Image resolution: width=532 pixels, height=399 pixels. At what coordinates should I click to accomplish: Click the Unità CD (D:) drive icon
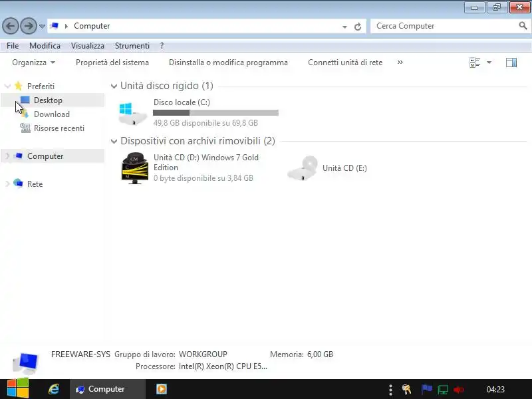135,168
